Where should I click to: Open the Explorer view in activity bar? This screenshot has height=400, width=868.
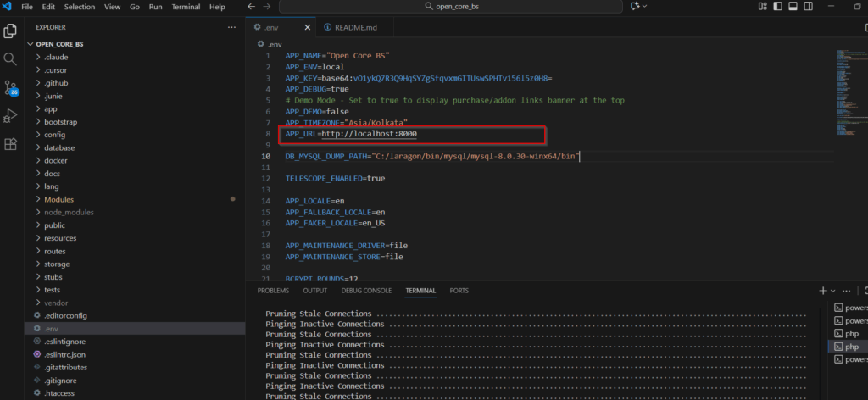pyautogui.click(x=10, y=31)
